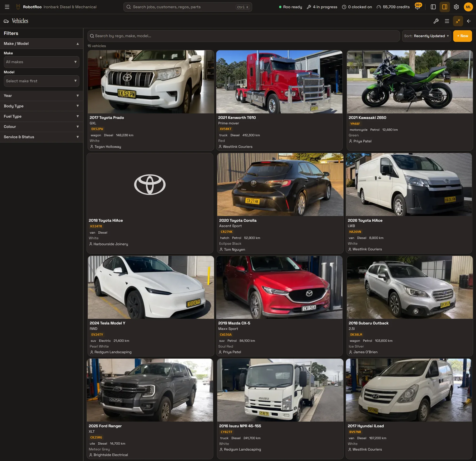
Task: Open settings gear icon
Action: tap(456, 7)
